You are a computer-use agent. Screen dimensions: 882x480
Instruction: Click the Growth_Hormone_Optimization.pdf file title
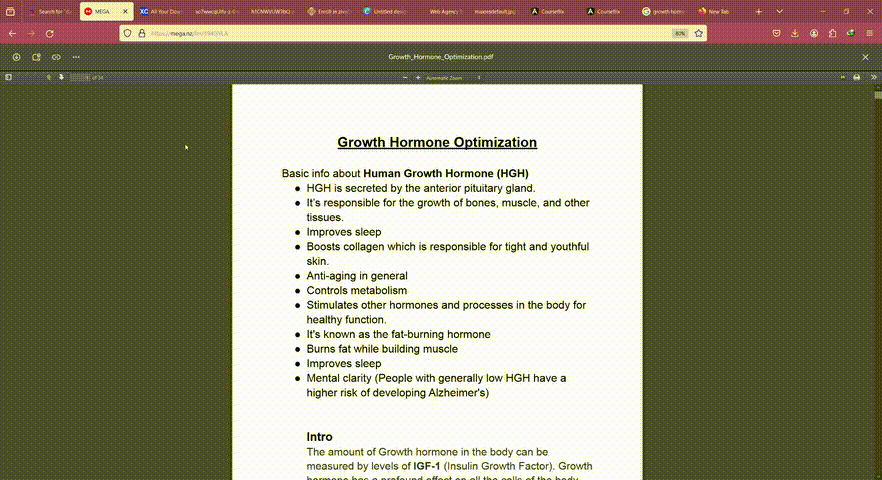click(440, 57)
